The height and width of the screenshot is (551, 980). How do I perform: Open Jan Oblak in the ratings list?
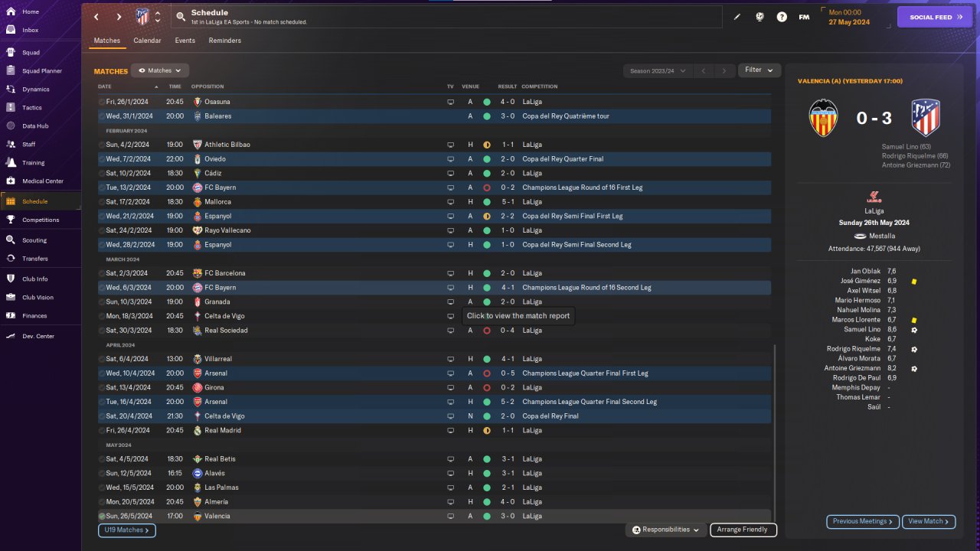(866, 272)
